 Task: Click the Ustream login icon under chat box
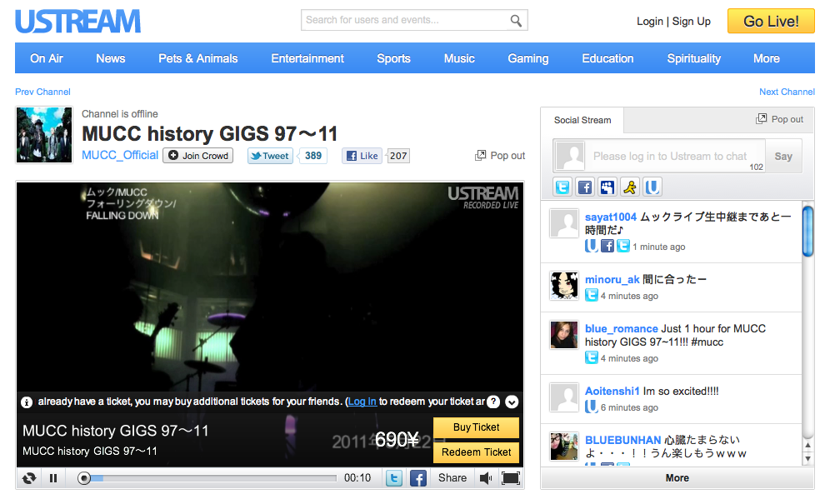pyautogui.click(x=652, y=187)
